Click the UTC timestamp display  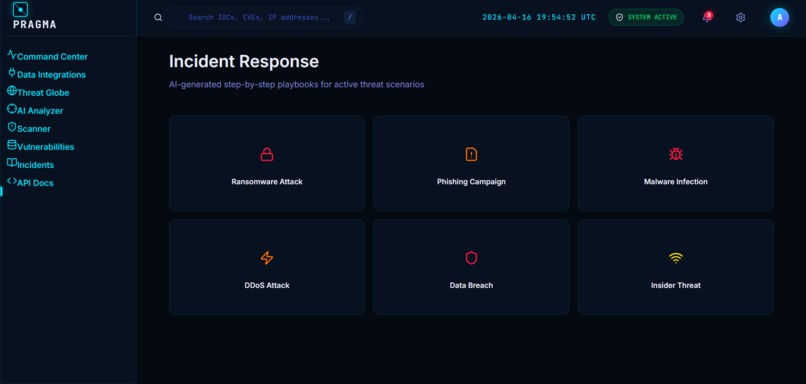(x=539, y=17)
